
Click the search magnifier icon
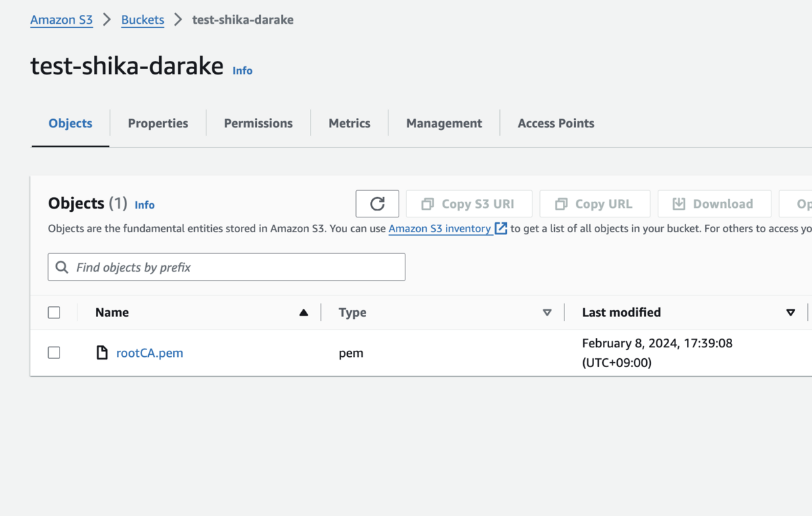tap(62, 267)
